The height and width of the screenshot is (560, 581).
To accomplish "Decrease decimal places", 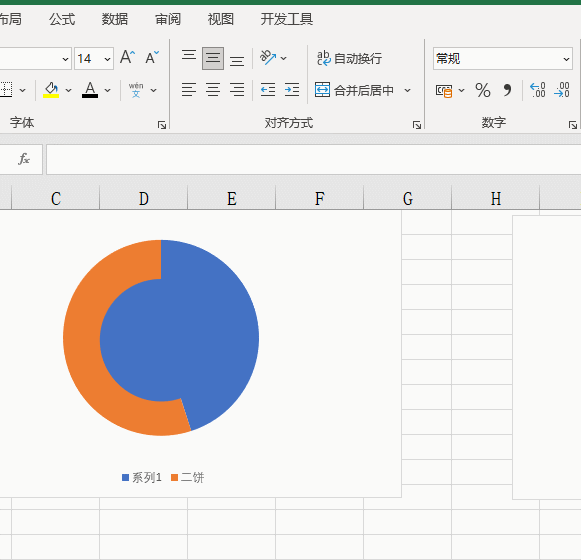I will tap(562, 90).
